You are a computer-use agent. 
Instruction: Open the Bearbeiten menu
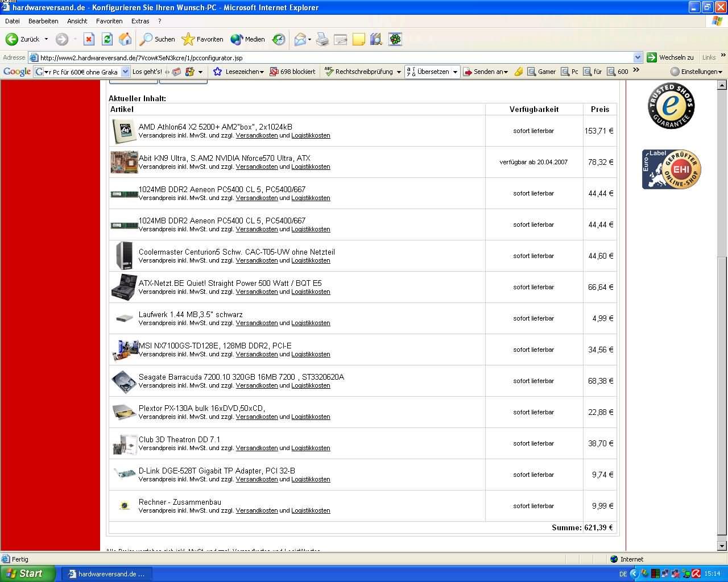tap(43, 21)
